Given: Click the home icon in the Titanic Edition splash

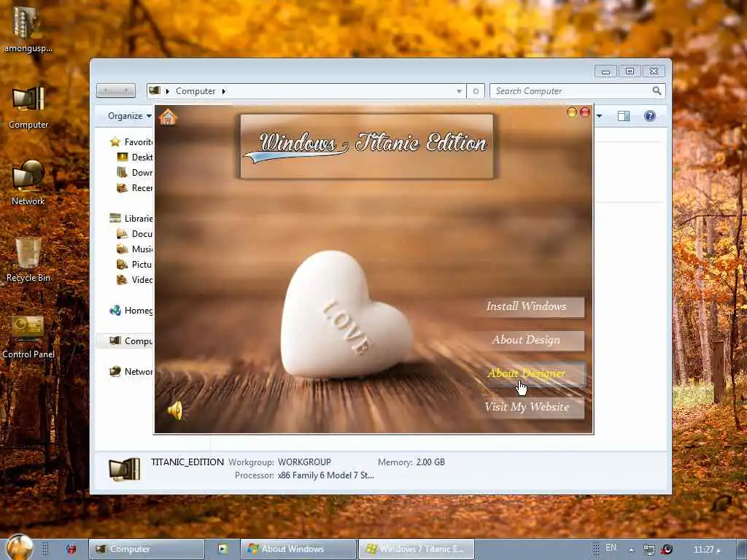Looking at the screenshot, I should [x=168, y=117].
